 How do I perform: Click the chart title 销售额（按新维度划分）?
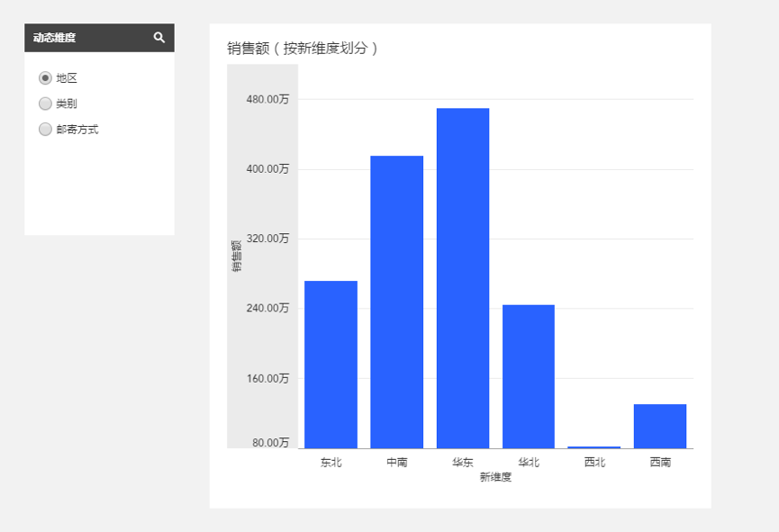pos(303,49)
